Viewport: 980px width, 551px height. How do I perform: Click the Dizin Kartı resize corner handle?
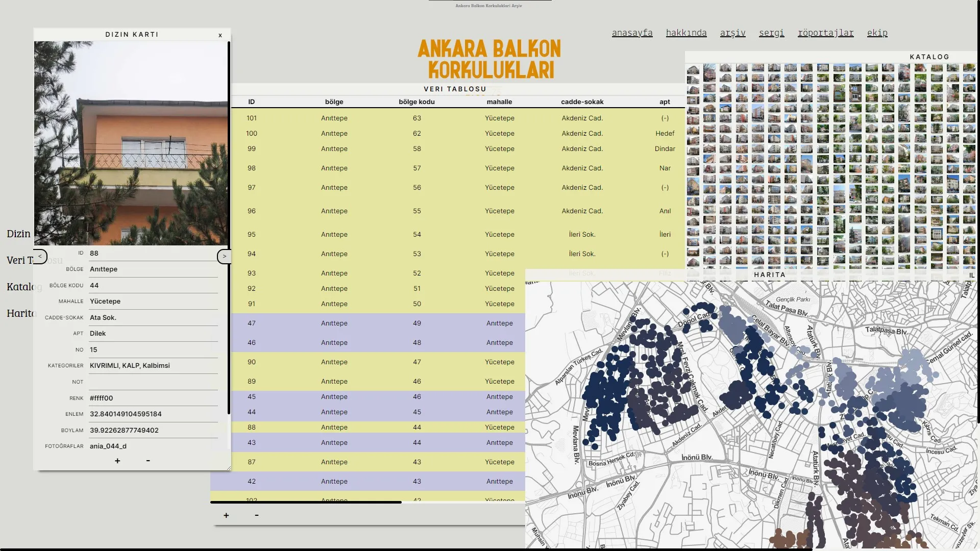pyautogui.click(x=228, y=468)
